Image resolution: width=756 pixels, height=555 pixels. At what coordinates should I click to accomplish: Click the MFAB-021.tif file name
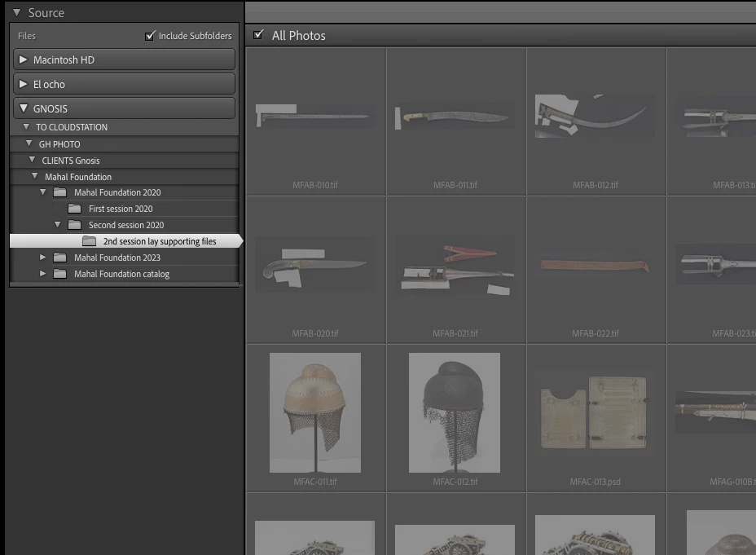pos(455,333)
